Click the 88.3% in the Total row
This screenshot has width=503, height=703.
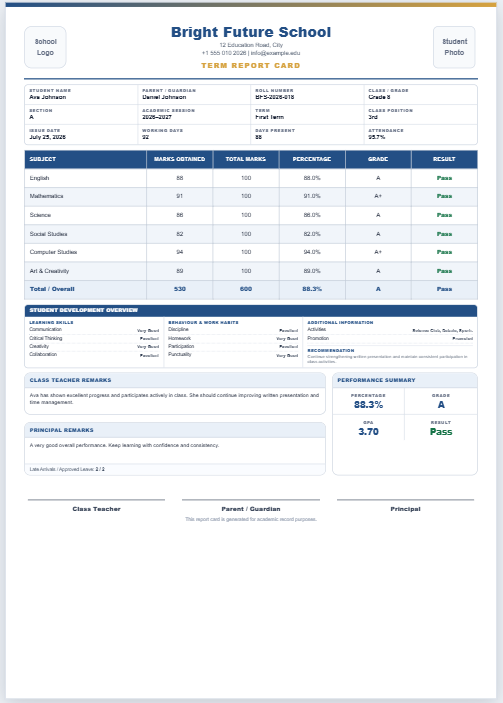(312, 289)
